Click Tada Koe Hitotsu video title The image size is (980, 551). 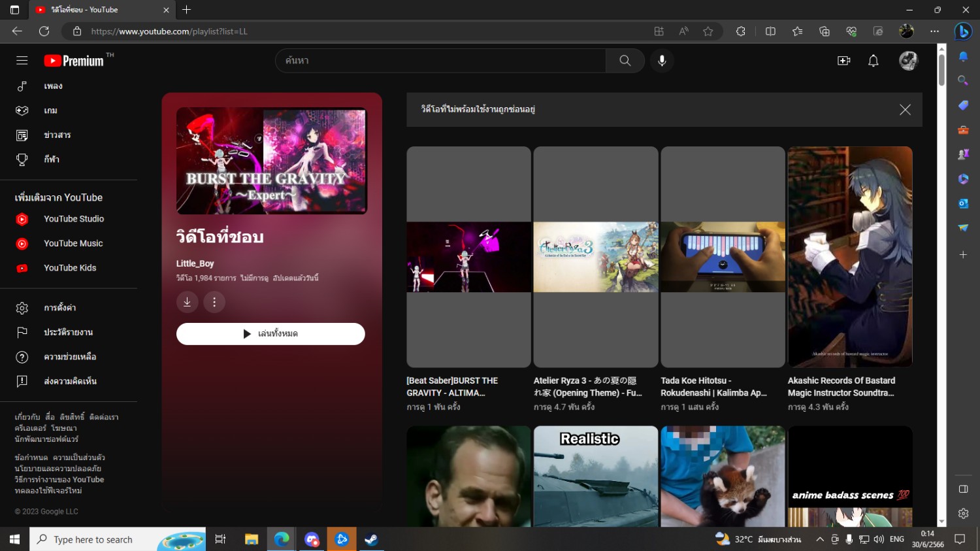[x=713, y=387]
